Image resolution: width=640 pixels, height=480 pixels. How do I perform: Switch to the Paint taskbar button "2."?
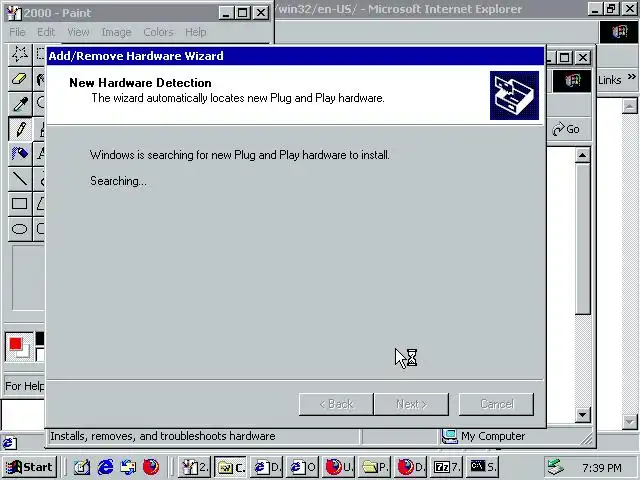click(194, 467)
